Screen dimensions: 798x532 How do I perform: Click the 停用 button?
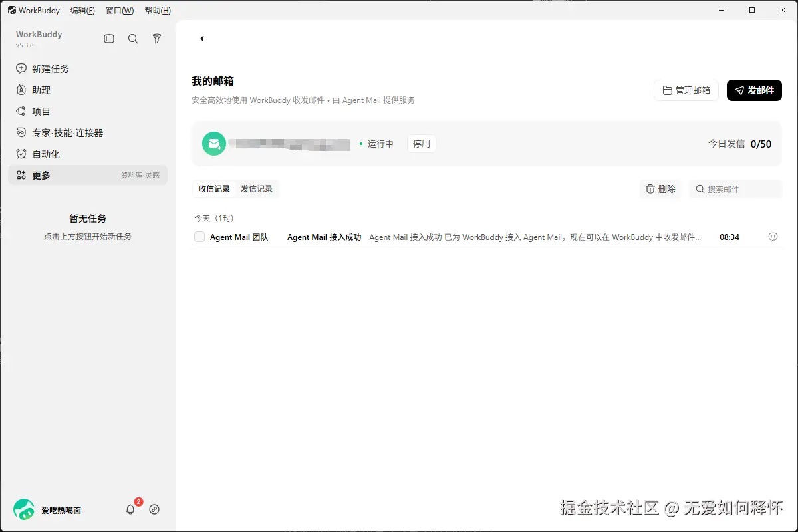[x=422, y=144]
